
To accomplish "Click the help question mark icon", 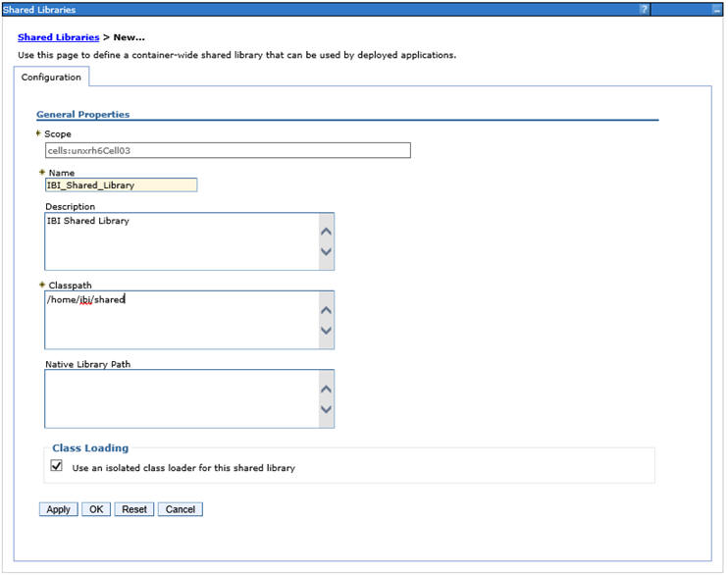I will tap(645, 9).
